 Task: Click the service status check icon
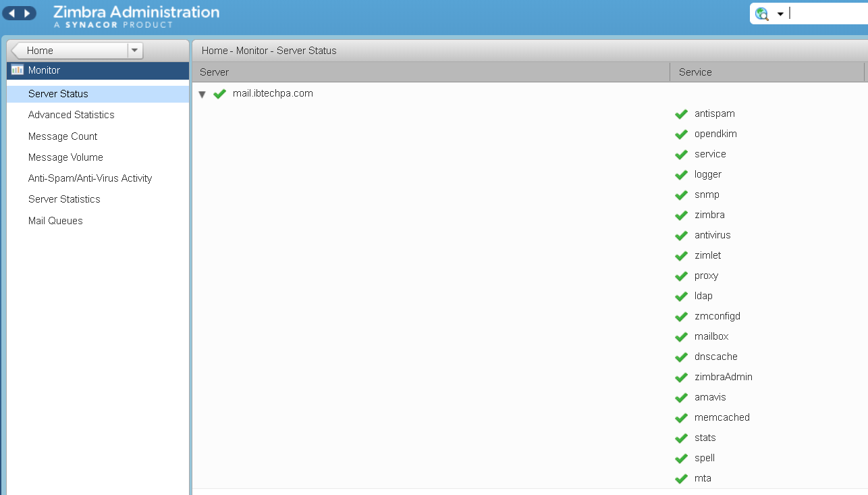pos(681,155)
